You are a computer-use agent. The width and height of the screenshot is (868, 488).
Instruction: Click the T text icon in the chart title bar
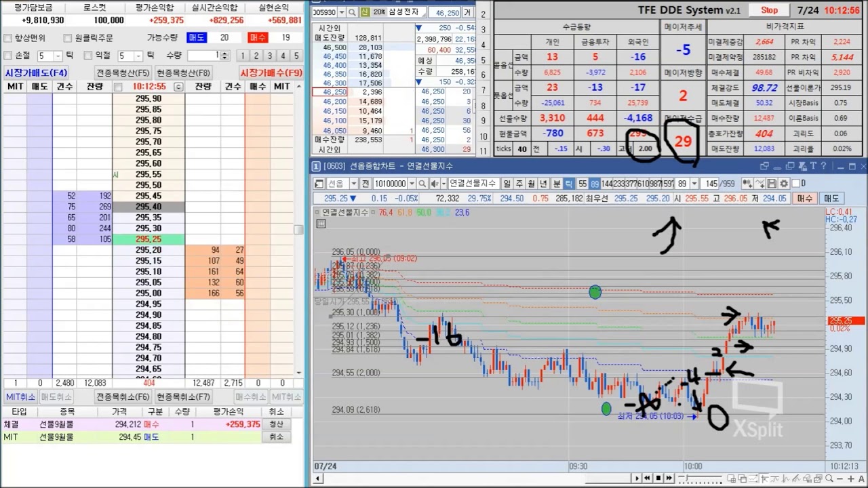click(814, 166)
